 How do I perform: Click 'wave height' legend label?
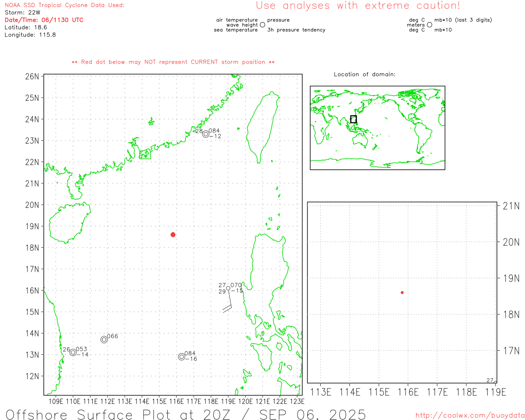coord(242,25)
